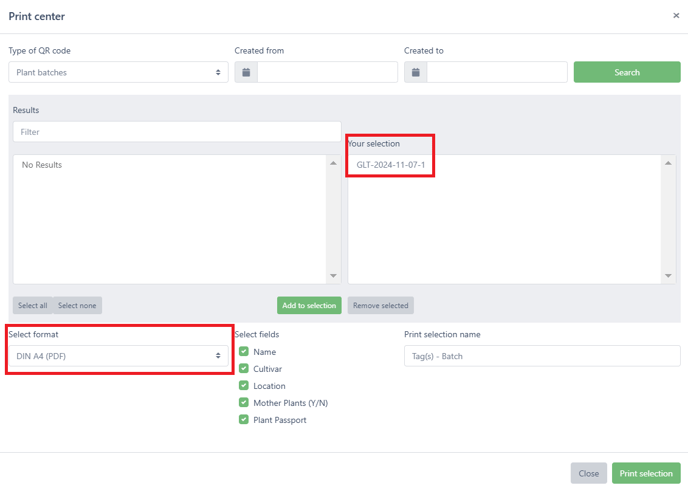This screenshot has width=688, height=491.
Task: Expand the Select format dropdown
Action: (118, 356)
